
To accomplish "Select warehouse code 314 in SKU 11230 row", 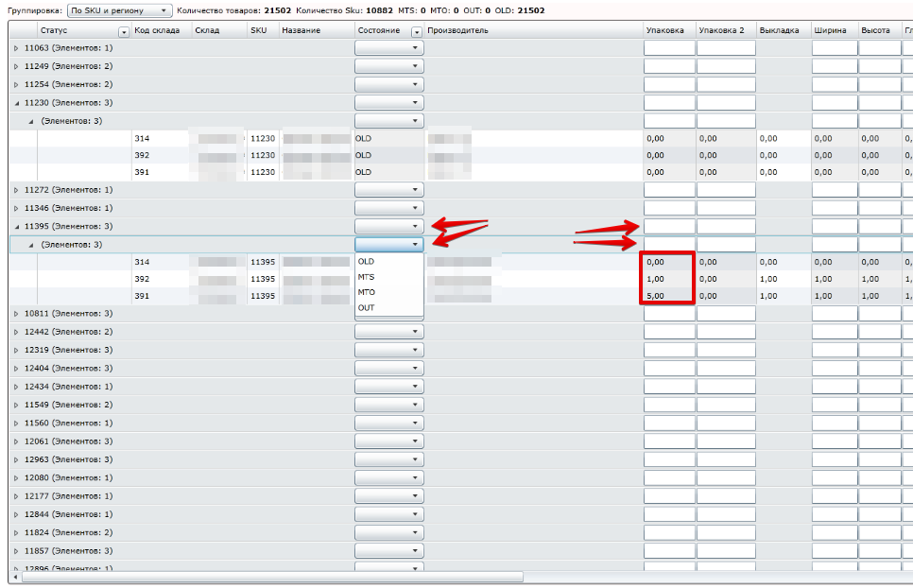I will 161,139.
